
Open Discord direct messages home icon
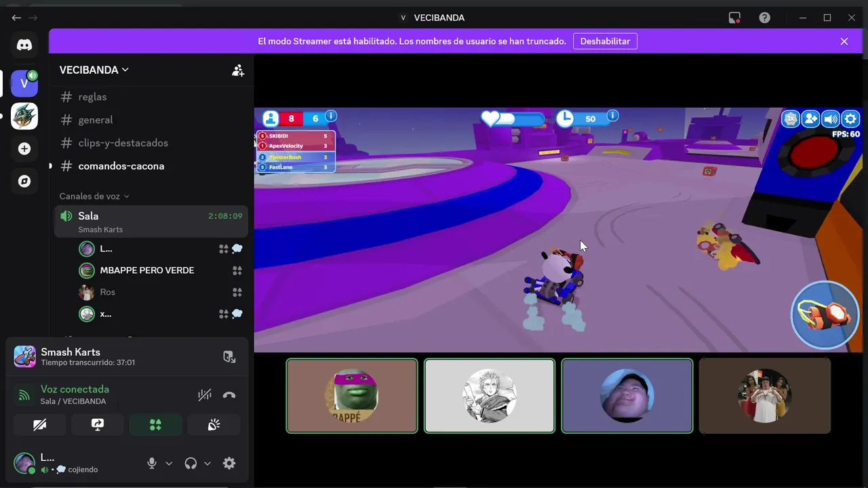pos(24,45)
